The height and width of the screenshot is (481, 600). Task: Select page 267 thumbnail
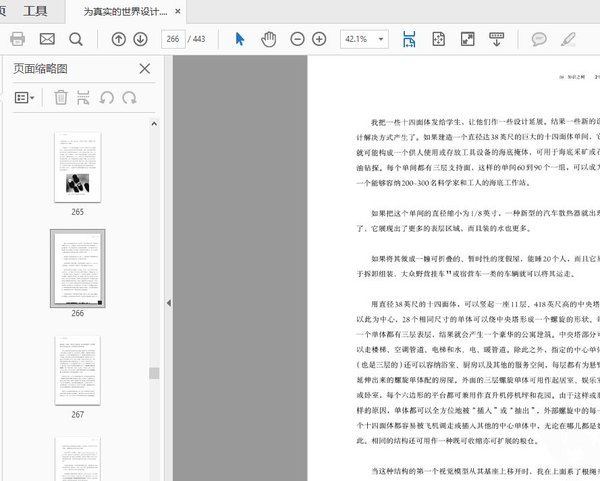(x=77, y=370)
